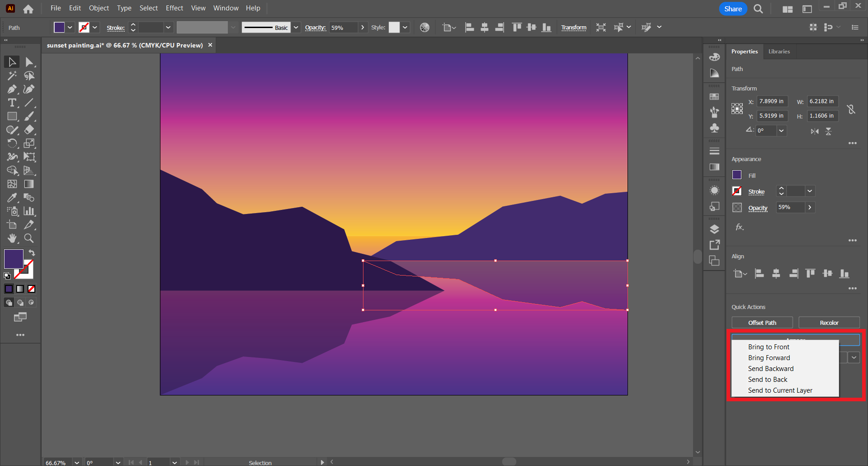
Task: Select the Rectangle tool
Action: click(x=12, y=116)
